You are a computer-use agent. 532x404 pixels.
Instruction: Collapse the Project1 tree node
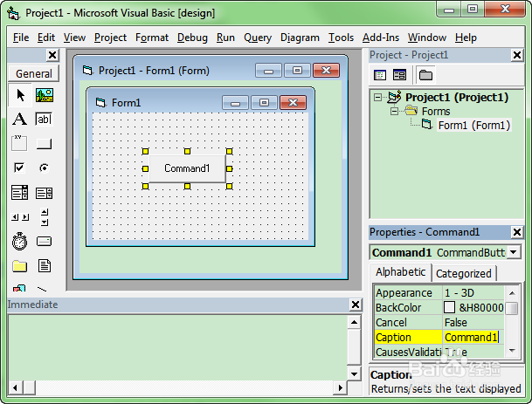point(377,97)
